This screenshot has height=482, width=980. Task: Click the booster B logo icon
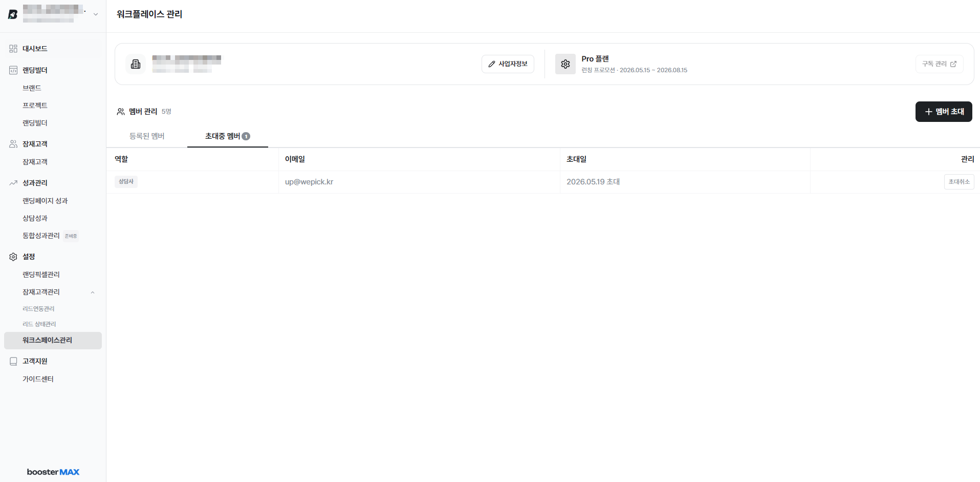[13, 14]
